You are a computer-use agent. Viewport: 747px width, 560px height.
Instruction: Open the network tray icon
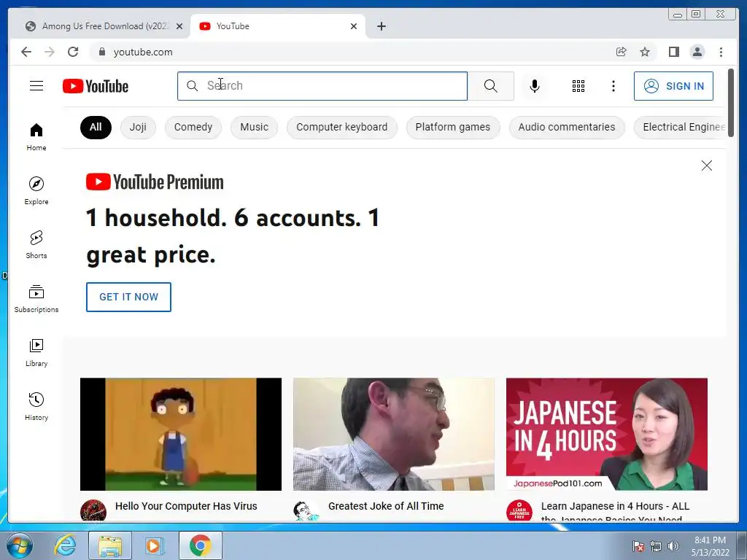[x=656, y=546]
